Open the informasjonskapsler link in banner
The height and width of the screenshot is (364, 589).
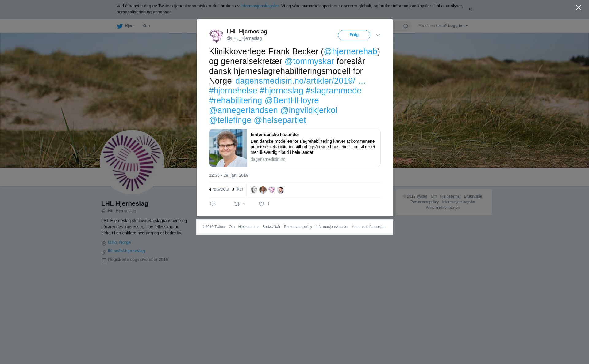260,6
